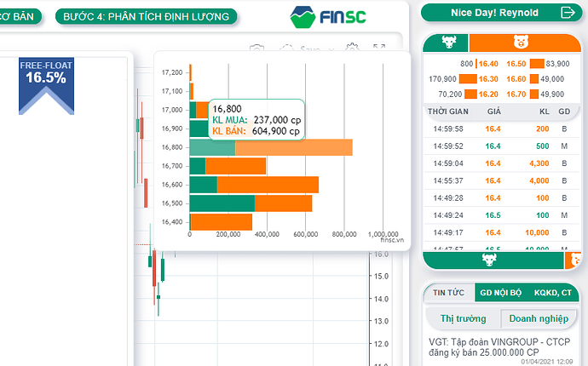Click ask price 16.70
This screenshot has width=588, height=366.
pyautogui.click(x=516, y=94)
